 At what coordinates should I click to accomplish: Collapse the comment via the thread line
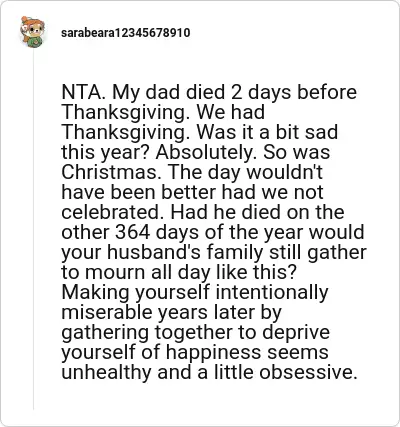33,230
